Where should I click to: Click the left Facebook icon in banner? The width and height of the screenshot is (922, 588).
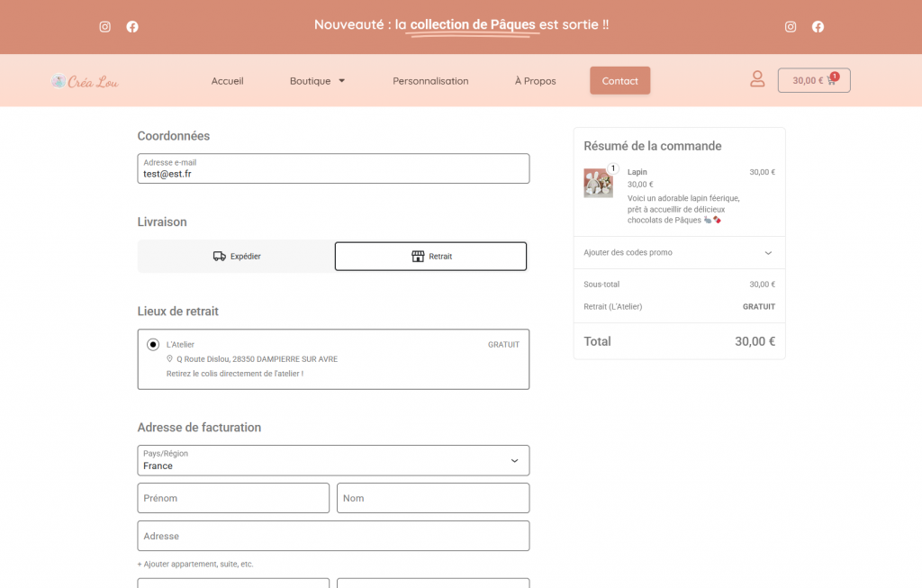pos(132,27)
